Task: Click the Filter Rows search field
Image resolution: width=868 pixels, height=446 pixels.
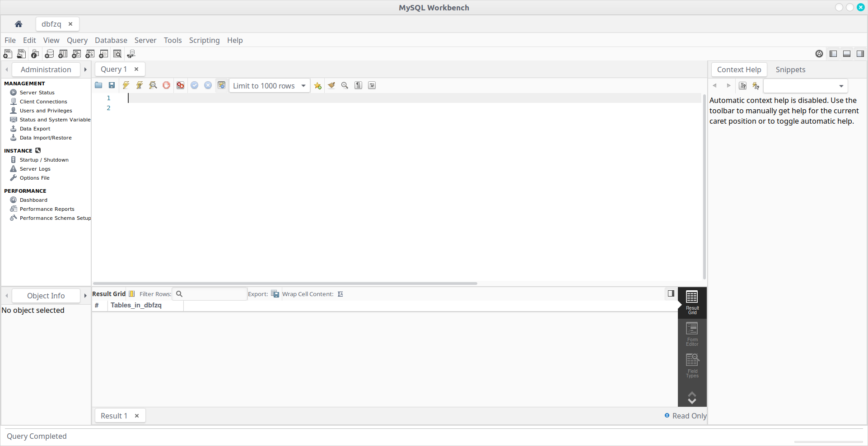Action: [210, 294]
